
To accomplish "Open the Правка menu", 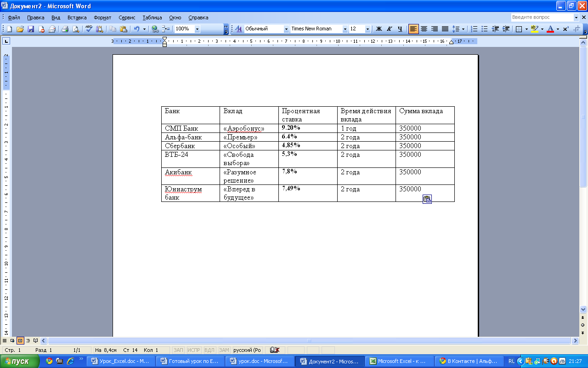I will (x=36, y=17).
